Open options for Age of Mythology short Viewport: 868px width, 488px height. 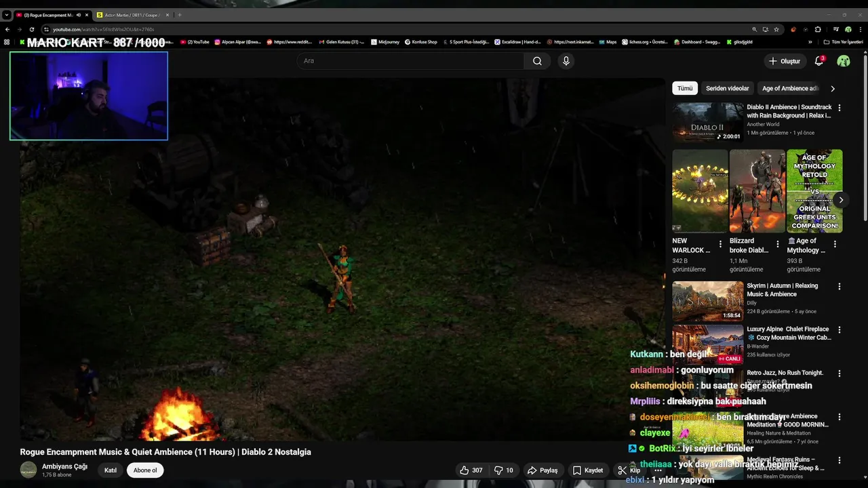click(835, 244)
